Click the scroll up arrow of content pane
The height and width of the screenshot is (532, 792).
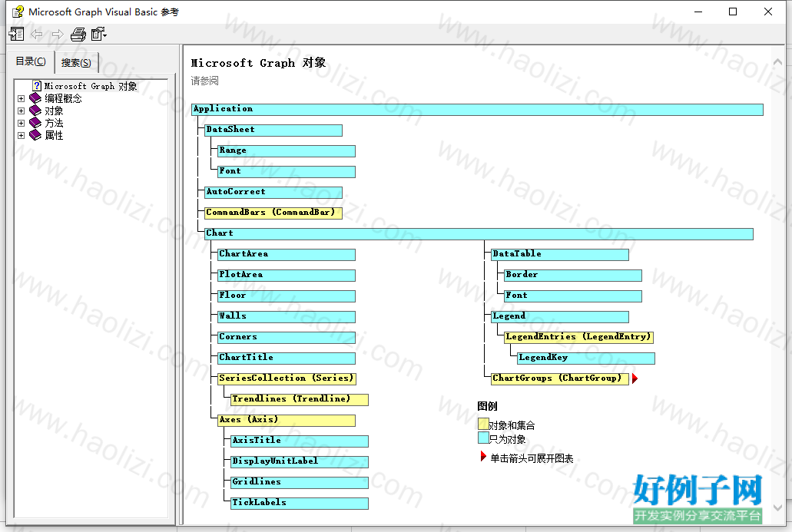(778, 62)
